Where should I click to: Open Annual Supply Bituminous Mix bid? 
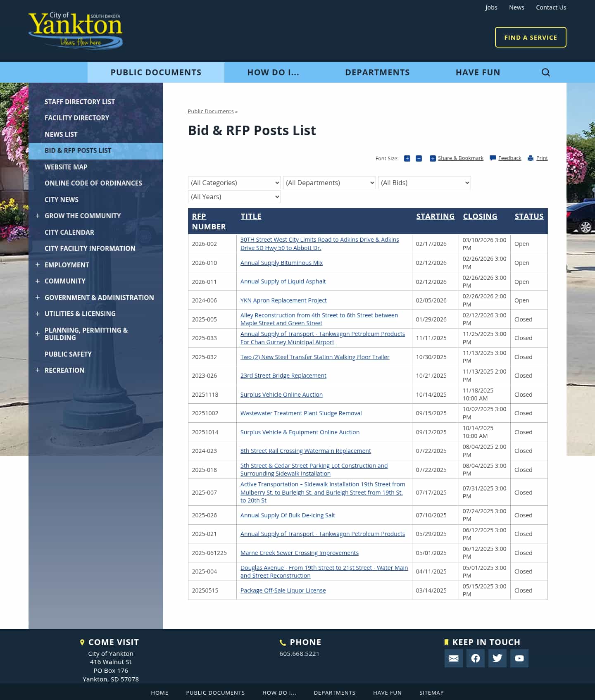pos(281,263)
